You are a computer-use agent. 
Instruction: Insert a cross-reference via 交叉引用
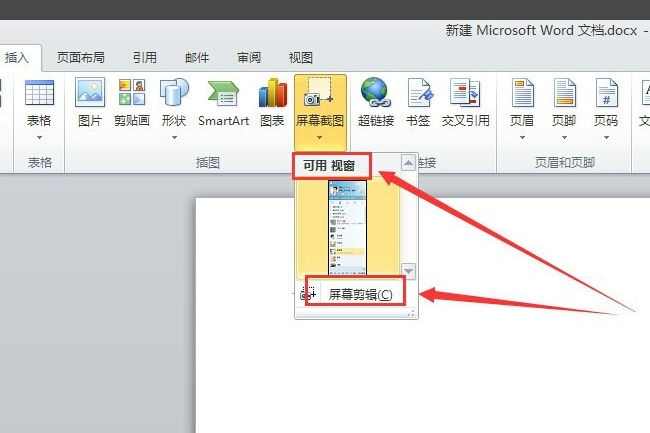click(466, 102)
